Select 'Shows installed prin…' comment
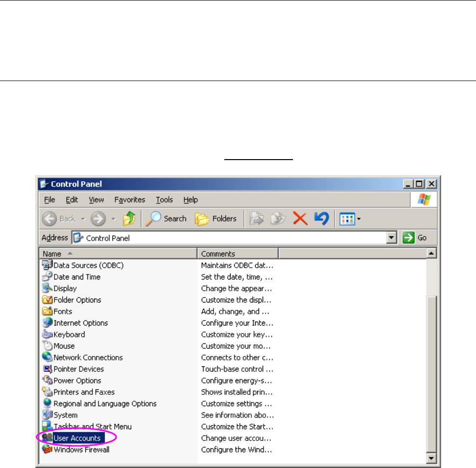Viewport: 476px width, 468px height. point(237,392)
